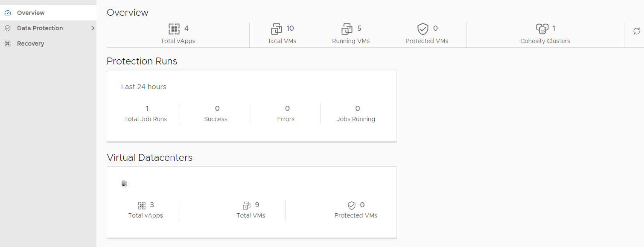644x247 pixels.
Task: Click the Success count in Protection Runs
Action: coord(217,109)
